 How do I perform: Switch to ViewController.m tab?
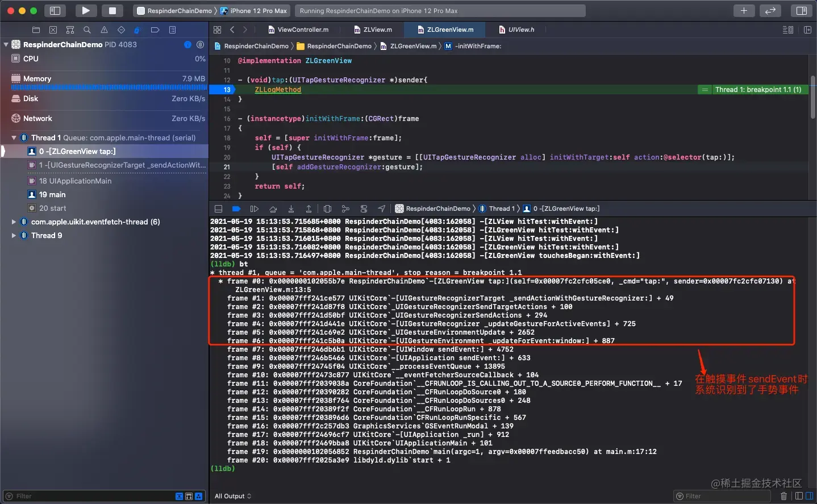tap(298, 30)
